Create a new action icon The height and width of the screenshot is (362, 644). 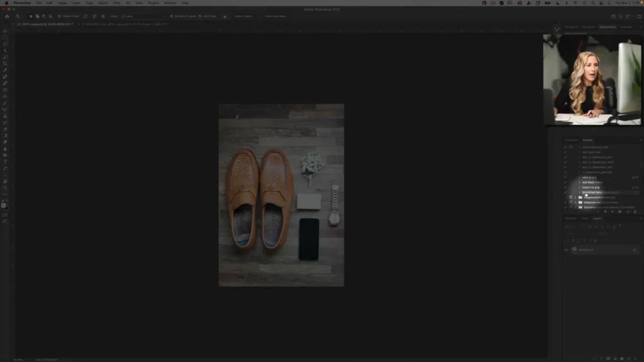(628, 212)
